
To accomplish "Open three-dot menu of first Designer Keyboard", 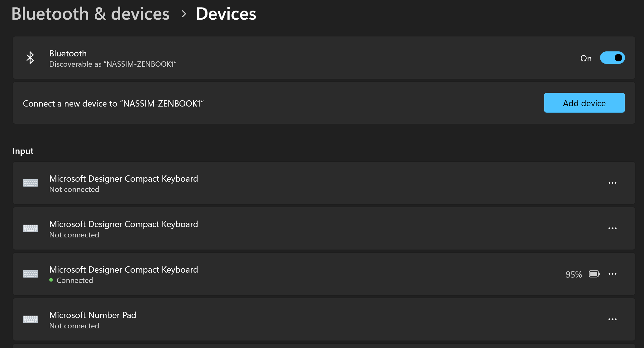I will click(612, 183).
